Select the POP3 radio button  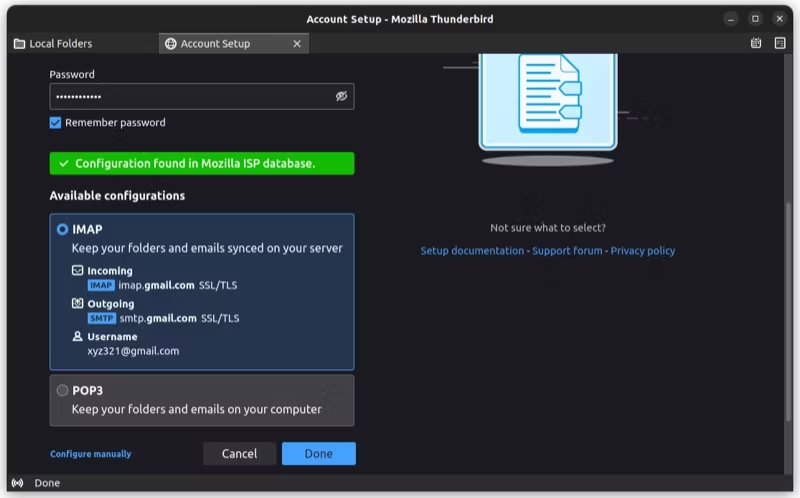coord(62,390)
